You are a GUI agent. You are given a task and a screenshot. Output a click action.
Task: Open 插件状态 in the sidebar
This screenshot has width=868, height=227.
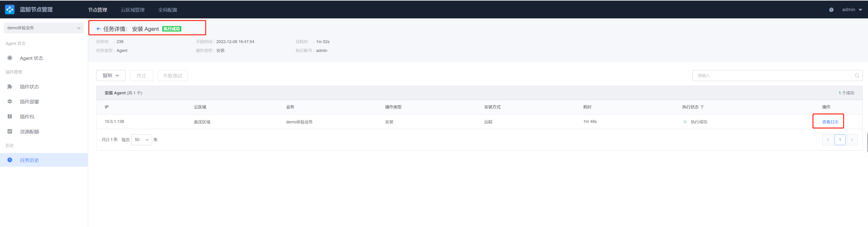click(29, 87)
